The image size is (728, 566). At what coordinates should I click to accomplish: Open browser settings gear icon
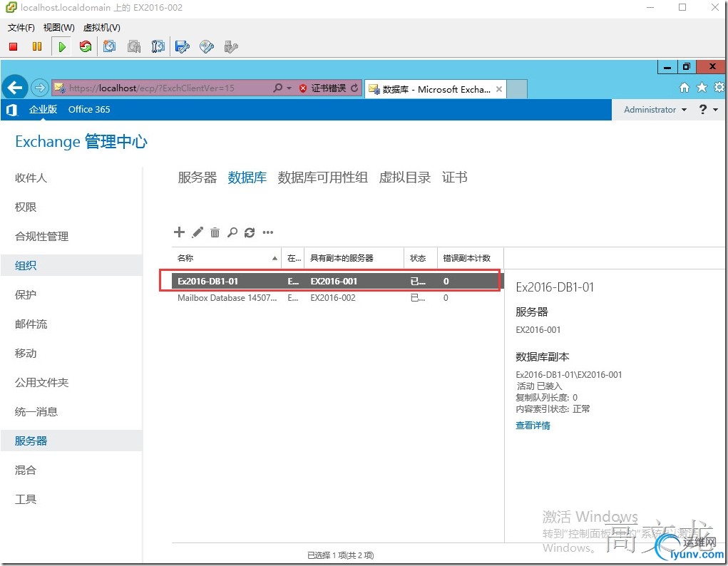point(719,87)
